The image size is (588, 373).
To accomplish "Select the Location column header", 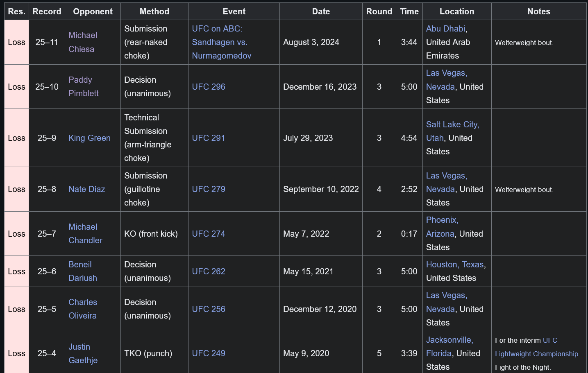I will [457, 11].
